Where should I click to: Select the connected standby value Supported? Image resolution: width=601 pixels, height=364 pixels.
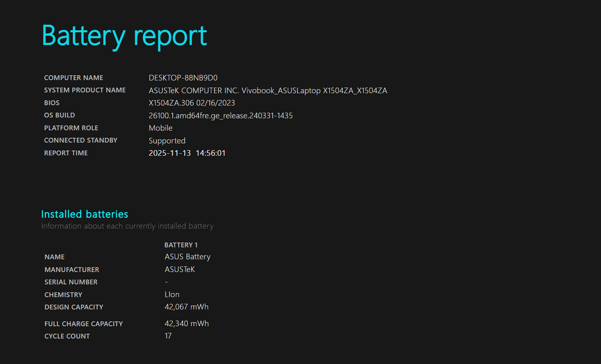pos(167,141)
